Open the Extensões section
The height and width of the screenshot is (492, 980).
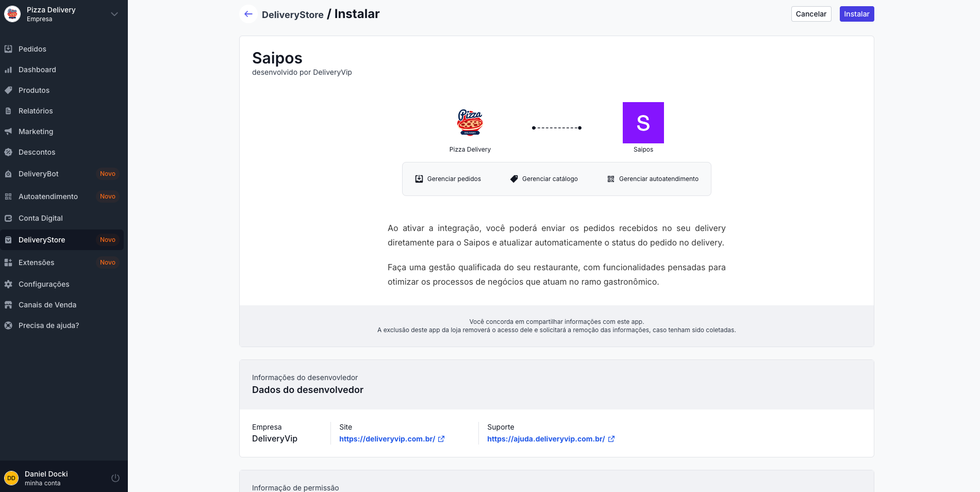(36, 263)
